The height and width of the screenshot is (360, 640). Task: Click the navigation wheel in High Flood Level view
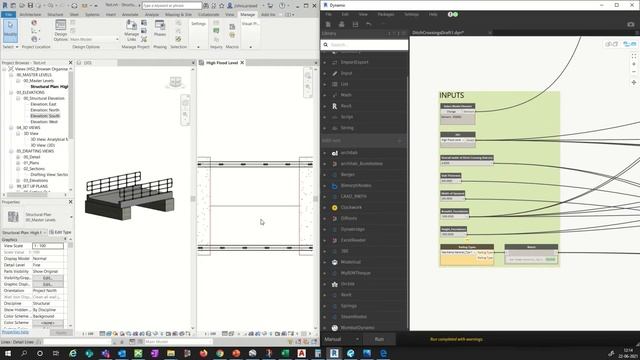tap(308, 76)
